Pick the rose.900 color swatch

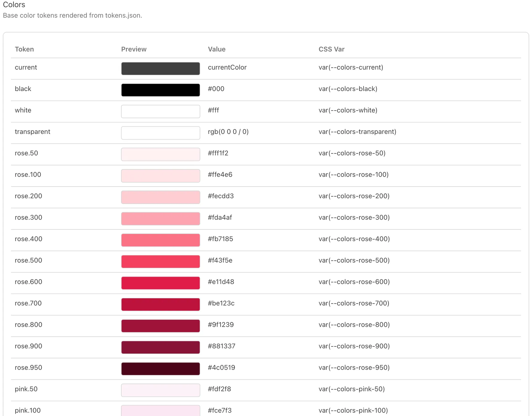tap(160, 347)
